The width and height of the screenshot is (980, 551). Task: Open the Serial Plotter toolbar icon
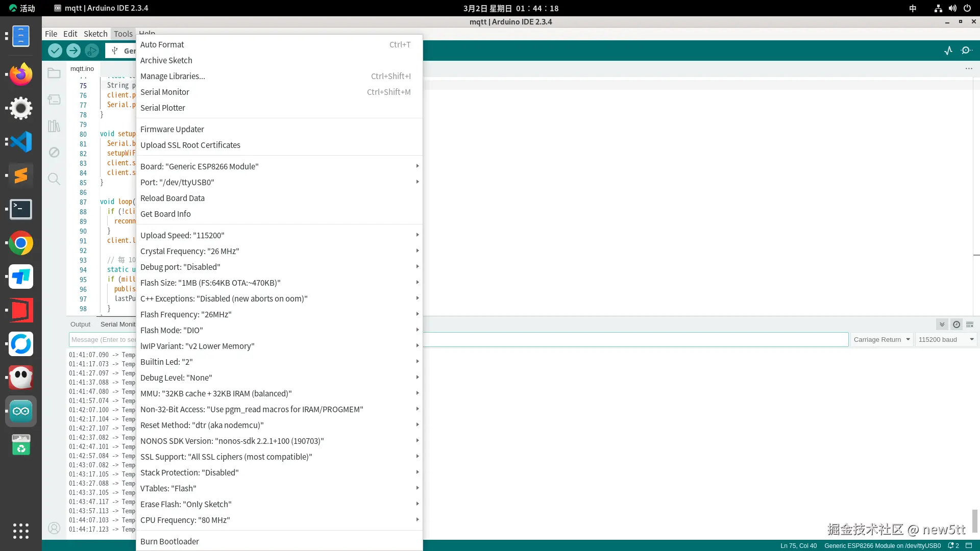click(948, 51)
